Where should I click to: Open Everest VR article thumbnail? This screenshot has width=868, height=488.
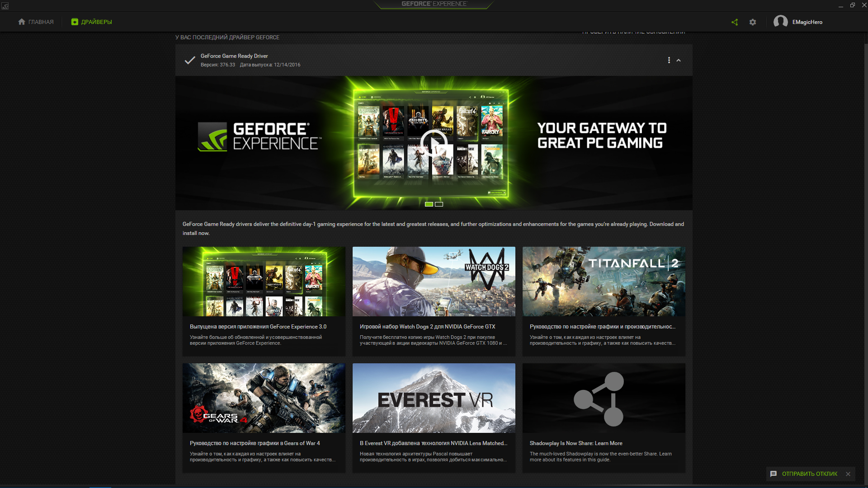434,398
